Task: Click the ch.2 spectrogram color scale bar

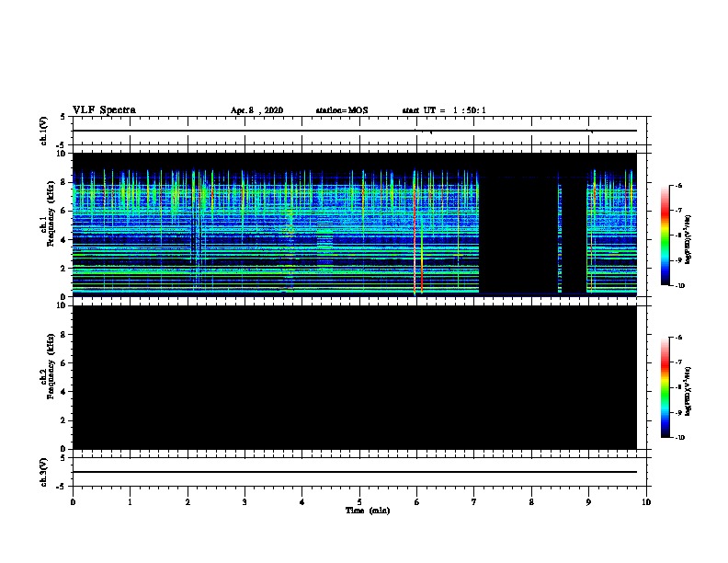Action: 665,387
